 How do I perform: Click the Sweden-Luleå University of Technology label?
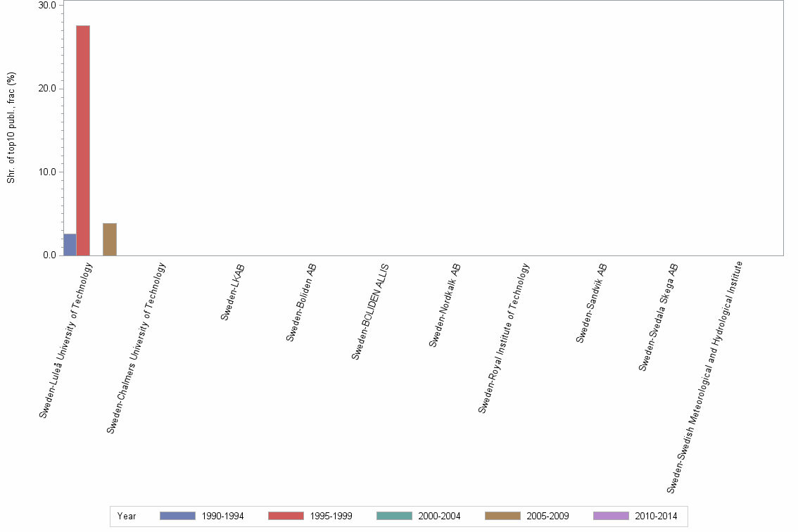(65, 338)
